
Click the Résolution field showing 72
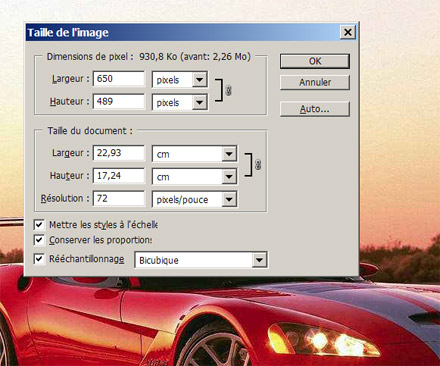coord(119,198)
